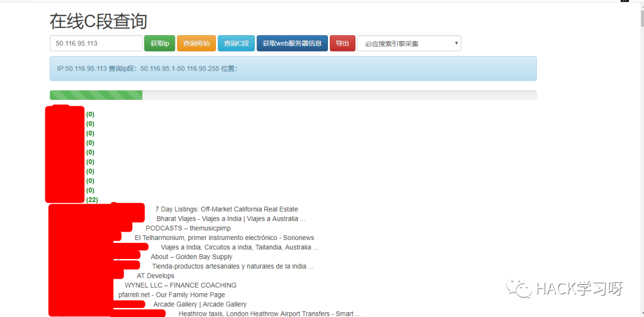Click the green 获取ip button
This screenshot has width=644, height=317.
coord(159,44)
